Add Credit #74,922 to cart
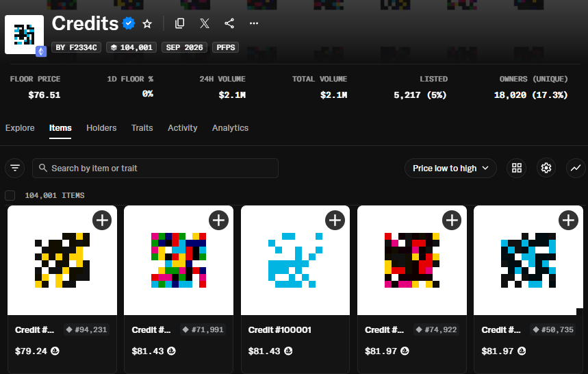The image size is (588, 374). point(452,220)
